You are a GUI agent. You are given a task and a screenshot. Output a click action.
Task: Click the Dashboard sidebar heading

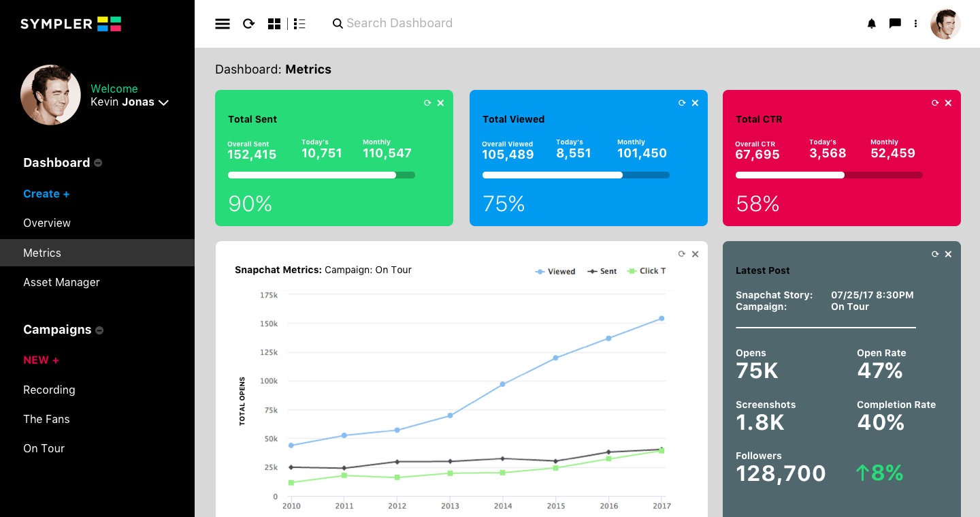(x=56, y=163)
